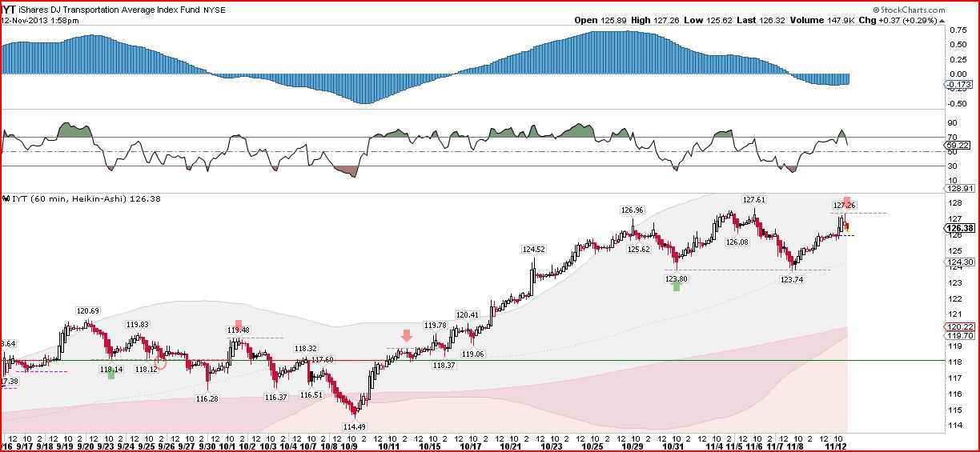Click the 120.22 axis value tag
Screen dimensions: 980x452
tap(960, 327)
